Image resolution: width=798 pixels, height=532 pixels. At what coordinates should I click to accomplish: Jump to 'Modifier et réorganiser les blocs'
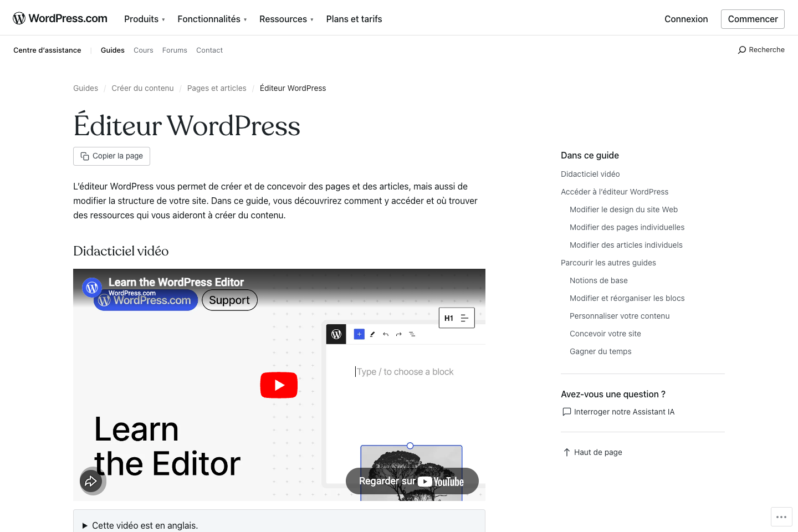pos(627,298)
